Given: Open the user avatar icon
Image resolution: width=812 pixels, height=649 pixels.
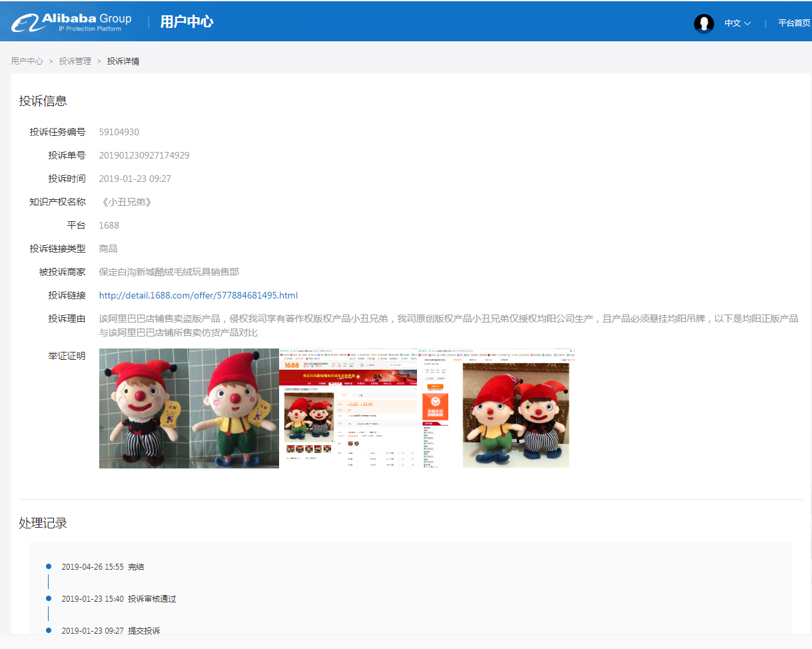Looking at the screenshot, I should [704, 23].
